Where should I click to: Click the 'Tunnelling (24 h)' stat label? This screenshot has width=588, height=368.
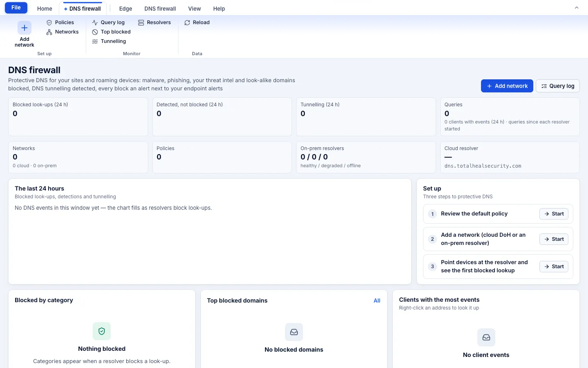[x=320, y=105]
